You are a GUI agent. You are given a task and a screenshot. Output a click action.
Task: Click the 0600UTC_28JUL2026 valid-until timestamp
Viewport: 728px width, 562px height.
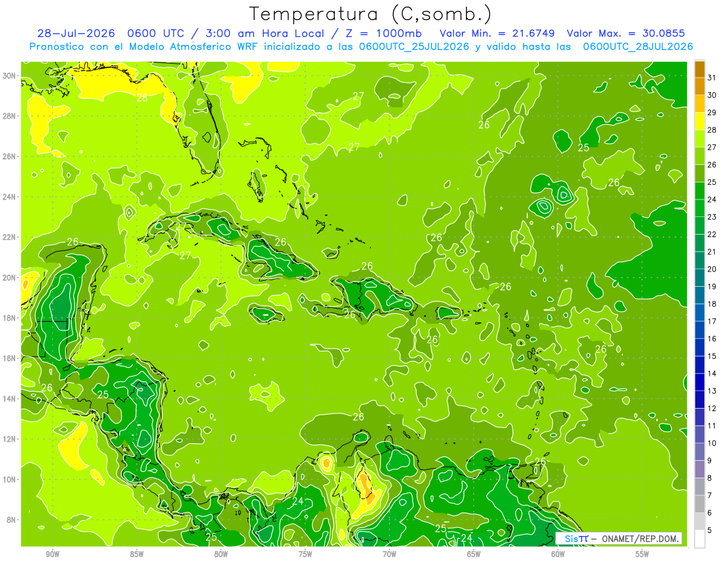(x=638, y=47)
